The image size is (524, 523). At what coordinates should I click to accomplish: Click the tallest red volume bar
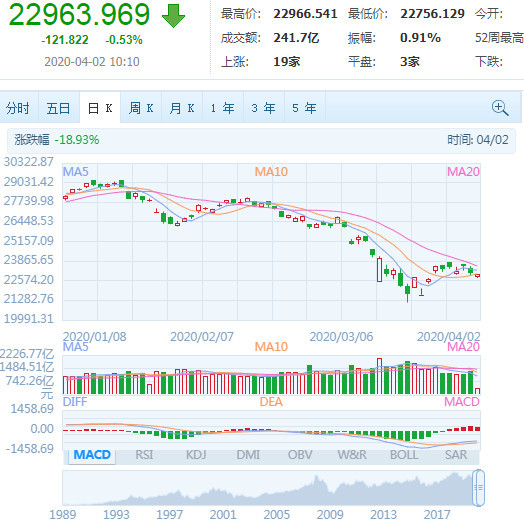(x=379, y=376)
